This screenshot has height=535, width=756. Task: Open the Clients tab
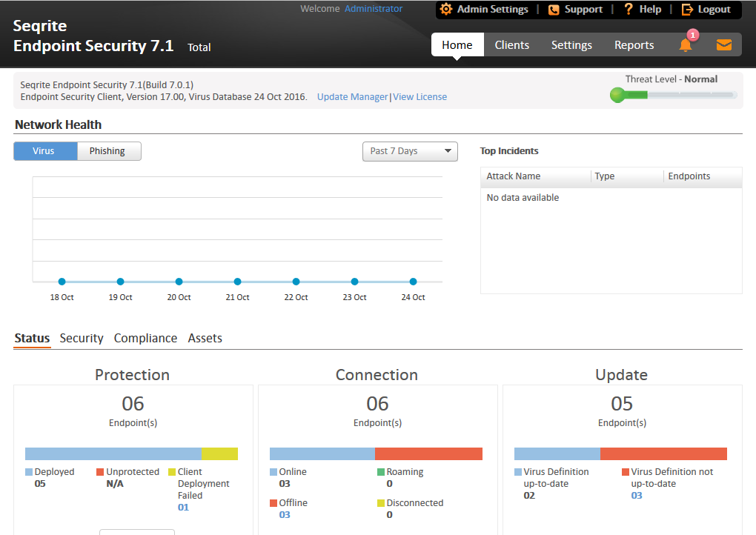click(x=511, y=44)
